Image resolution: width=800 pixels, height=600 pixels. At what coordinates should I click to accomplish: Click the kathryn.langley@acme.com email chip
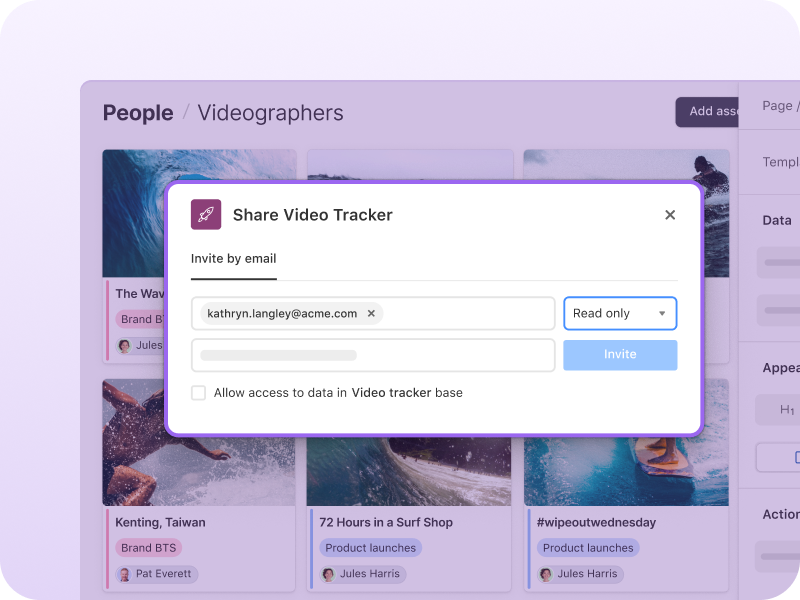click(291, 313)
